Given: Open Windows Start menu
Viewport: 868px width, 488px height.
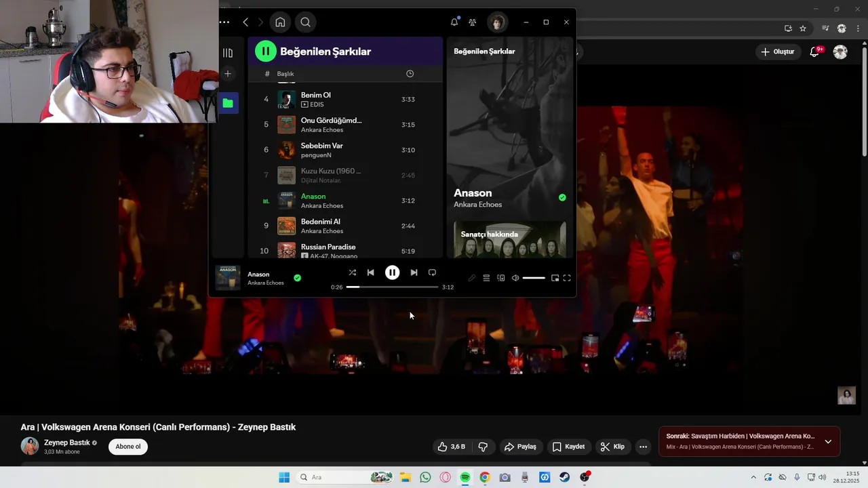Looking at the screenshot, I should [284, 477].
